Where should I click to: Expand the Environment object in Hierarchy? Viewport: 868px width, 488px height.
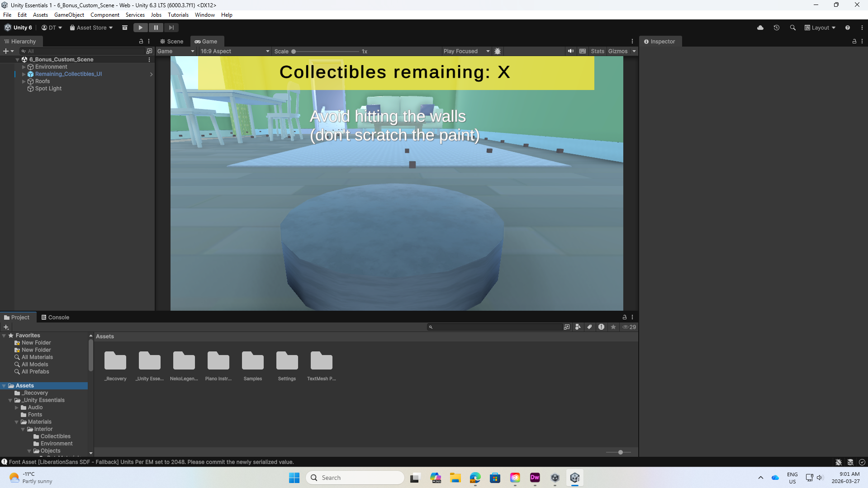pos(24,67)
